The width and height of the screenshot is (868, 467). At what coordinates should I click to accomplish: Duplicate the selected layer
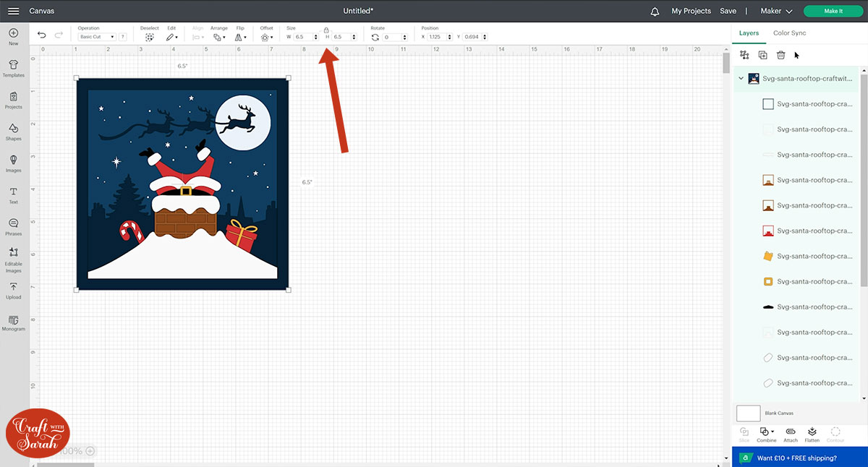point(762,55)
